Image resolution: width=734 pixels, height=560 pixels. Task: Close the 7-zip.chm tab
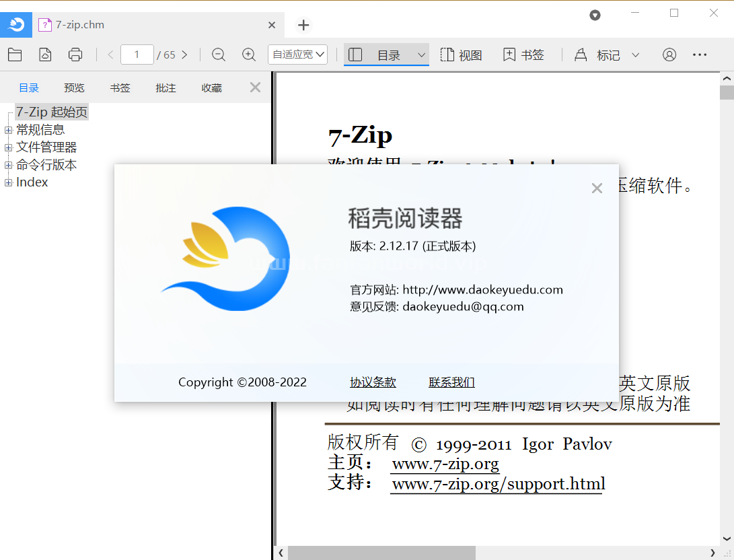point(272,25)
